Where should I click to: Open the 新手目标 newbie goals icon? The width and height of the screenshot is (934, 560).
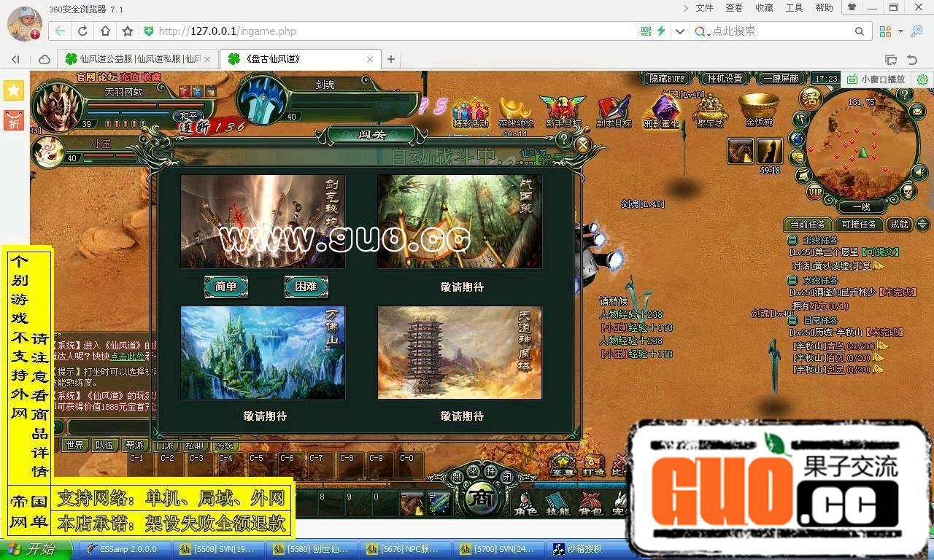pos(562,112)
